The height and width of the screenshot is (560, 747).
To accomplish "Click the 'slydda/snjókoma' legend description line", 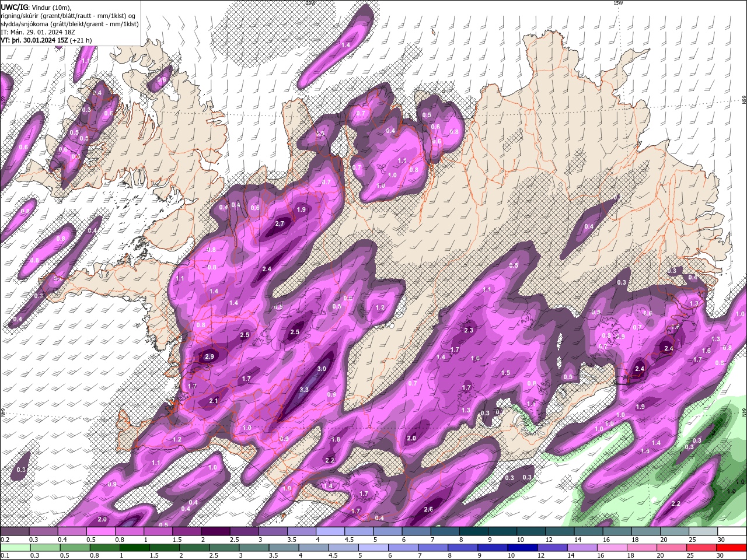I will (x=69, y=24).
